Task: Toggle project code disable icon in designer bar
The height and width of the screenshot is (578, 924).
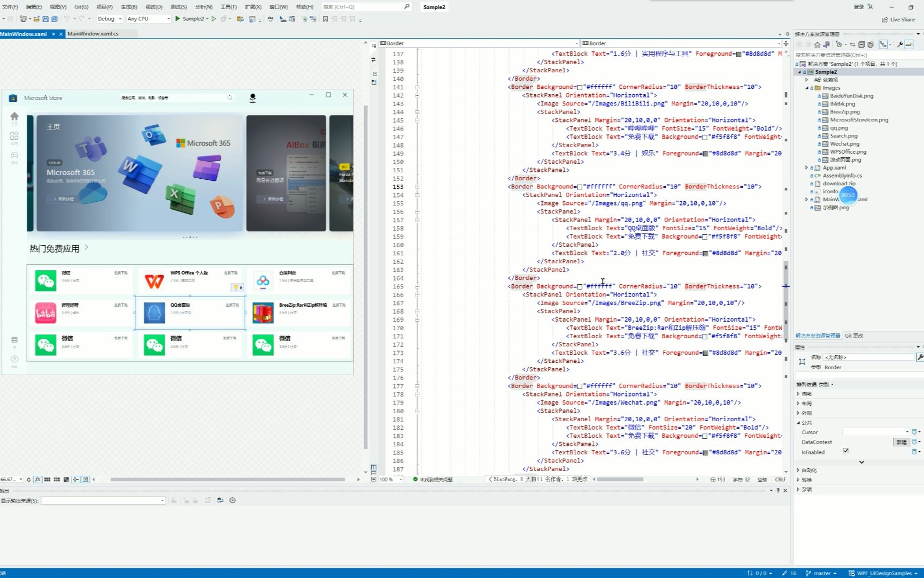Action: pos(86,480)
